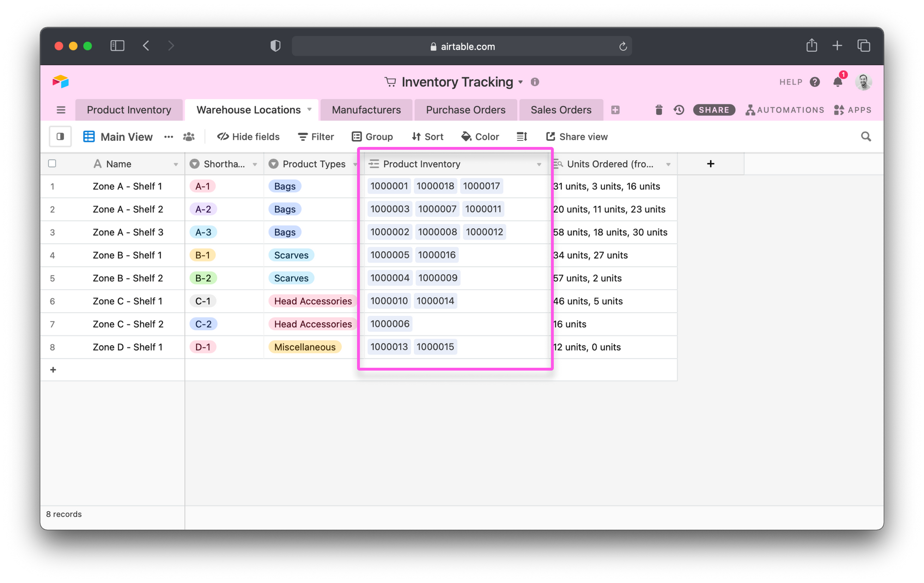The height and width of the screenshot is (583, 924).
Task: Open the Group settings
Action: pyautogui.click(x=372, y=136)
